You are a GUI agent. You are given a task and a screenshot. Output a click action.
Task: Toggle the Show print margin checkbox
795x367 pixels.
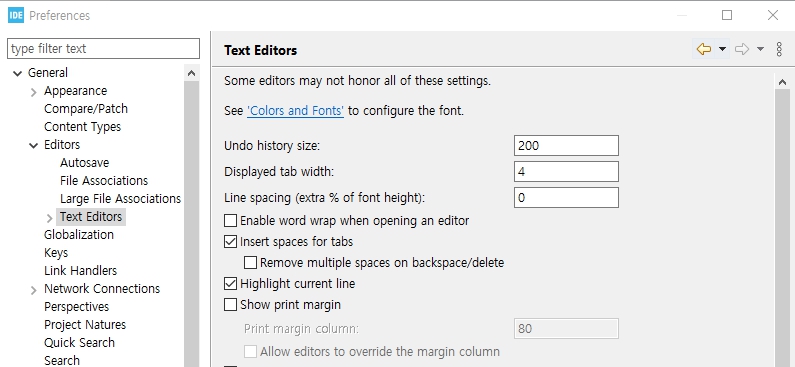[x=231, y=304]
